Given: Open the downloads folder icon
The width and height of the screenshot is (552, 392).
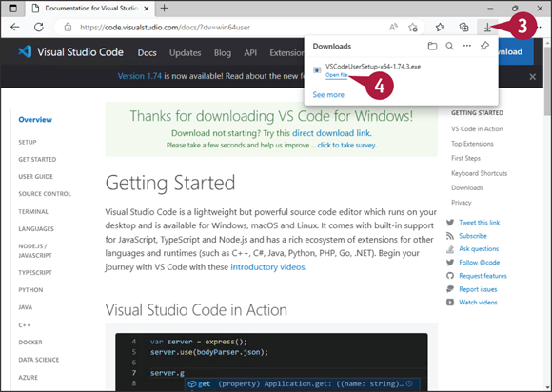Looking at the screenshot, I should (432, 46).
